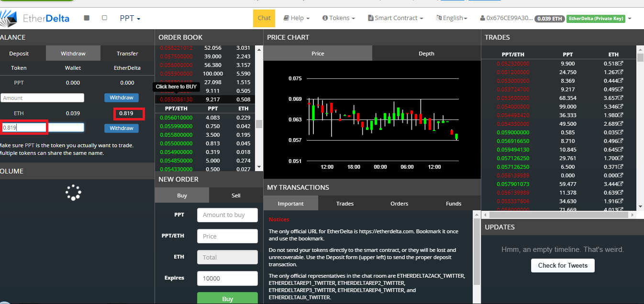Open external link for 0.444 ETH trade
Screen dimensions: 644x304
[621, 81]
